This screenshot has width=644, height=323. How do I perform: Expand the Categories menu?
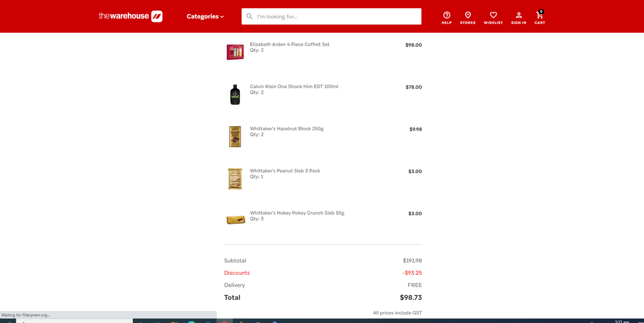coord(205,16)
